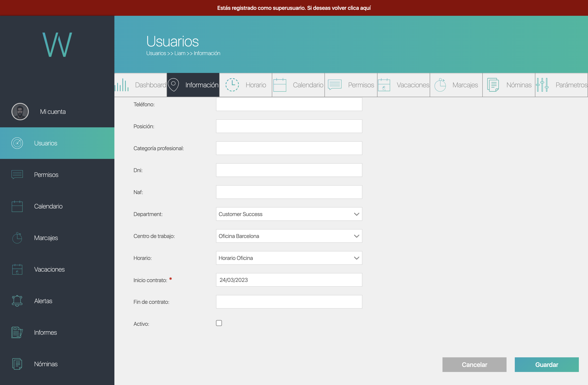Viewport: 588px width, 385px height.
Task: Click the Inicio contrato date field
Action: click(x=289, y=280)
